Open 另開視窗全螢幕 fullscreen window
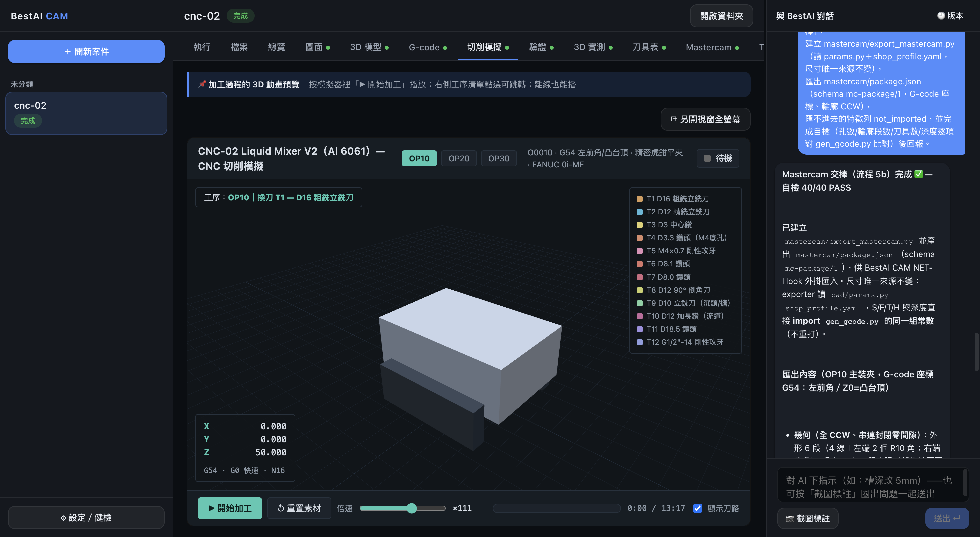 (705, 119)
